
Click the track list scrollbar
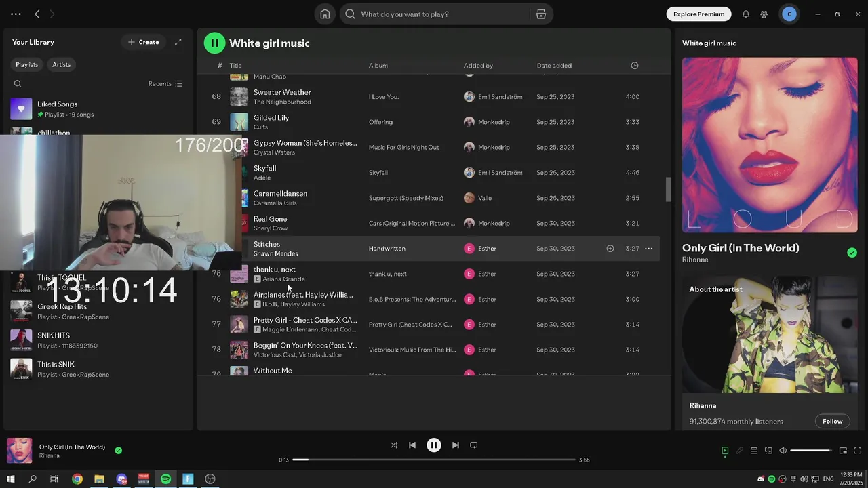click(668, 190)
